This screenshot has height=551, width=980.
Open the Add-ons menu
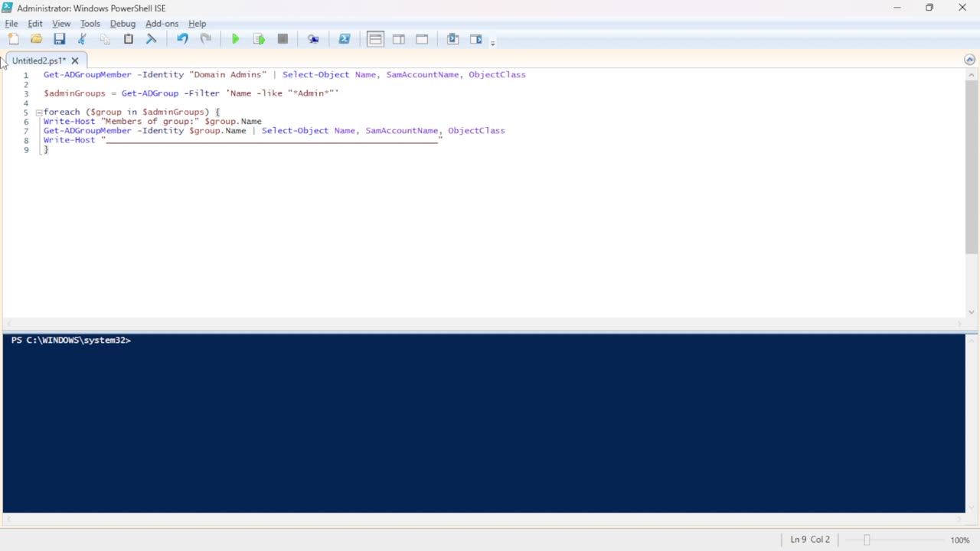tap(162, 24)
